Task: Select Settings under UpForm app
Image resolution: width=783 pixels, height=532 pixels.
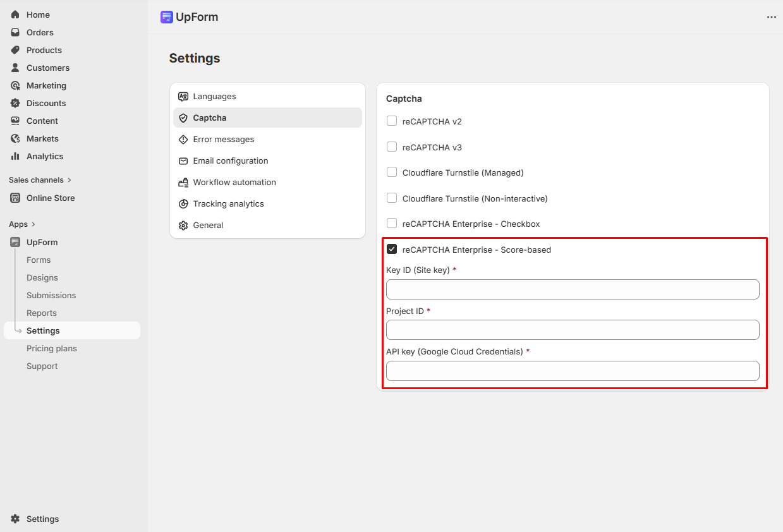Action: 72,330
